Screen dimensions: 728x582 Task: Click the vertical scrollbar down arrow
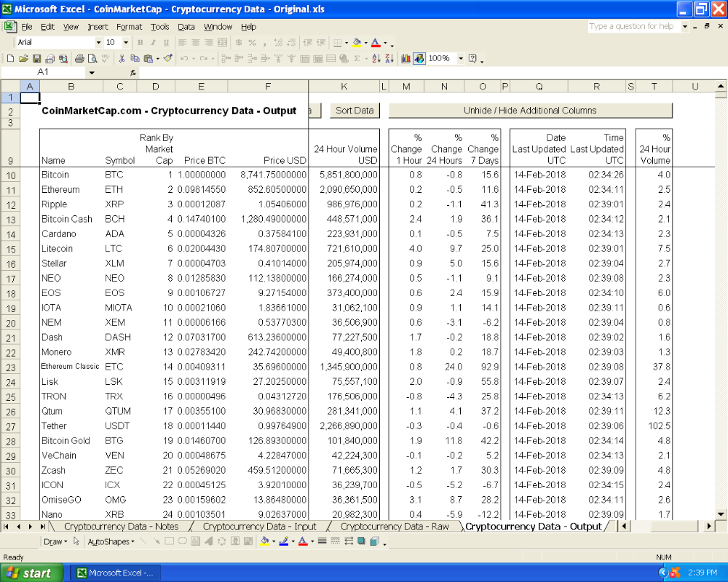click(721, 514)
